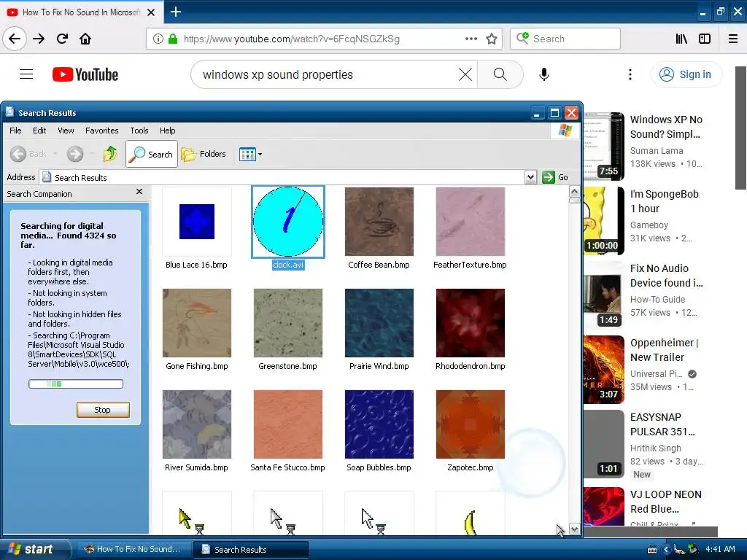Start YouTube voice search with microphone
Image resolution: width=747 pixels, height=560 pixels.
point(544,74)
